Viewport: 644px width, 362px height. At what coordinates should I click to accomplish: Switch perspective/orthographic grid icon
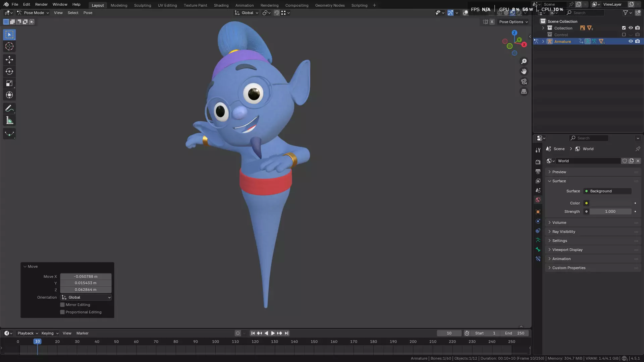click(x=524, y=92)
